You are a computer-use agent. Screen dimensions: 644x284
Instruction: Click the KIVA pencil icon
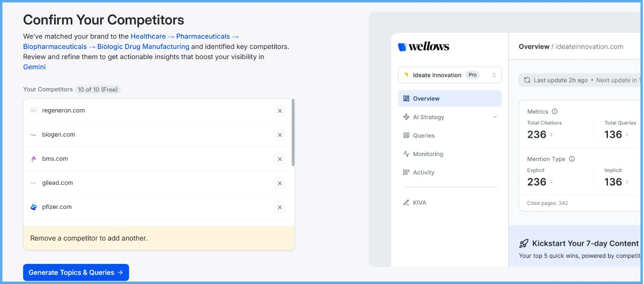[406, 202]
